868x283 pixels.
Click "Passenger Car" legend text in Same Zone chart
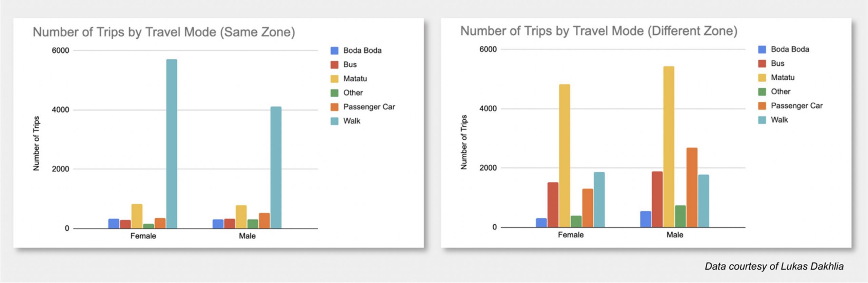[369, 107]
